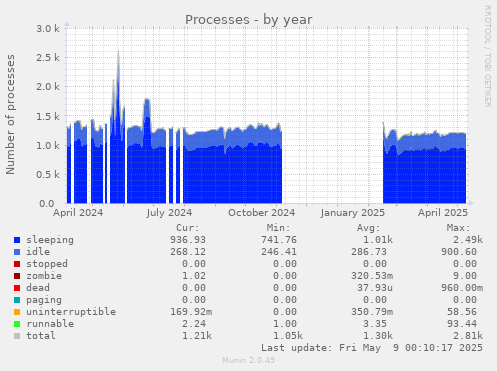Click the 'runnable' legend label
Image resolution: width=497 pixels, height=371 pixels.
tap(50, 324)
